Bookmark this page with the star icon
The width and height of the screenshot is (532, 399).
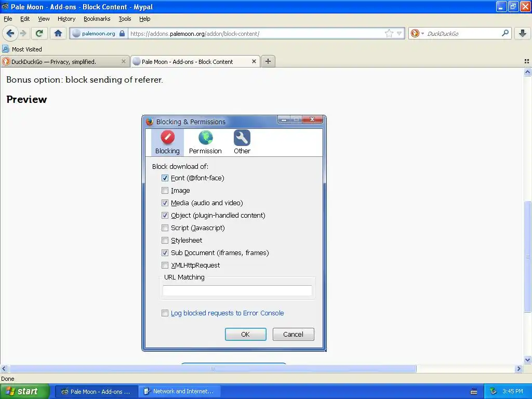pyautogui.click(x=389, y=33)
